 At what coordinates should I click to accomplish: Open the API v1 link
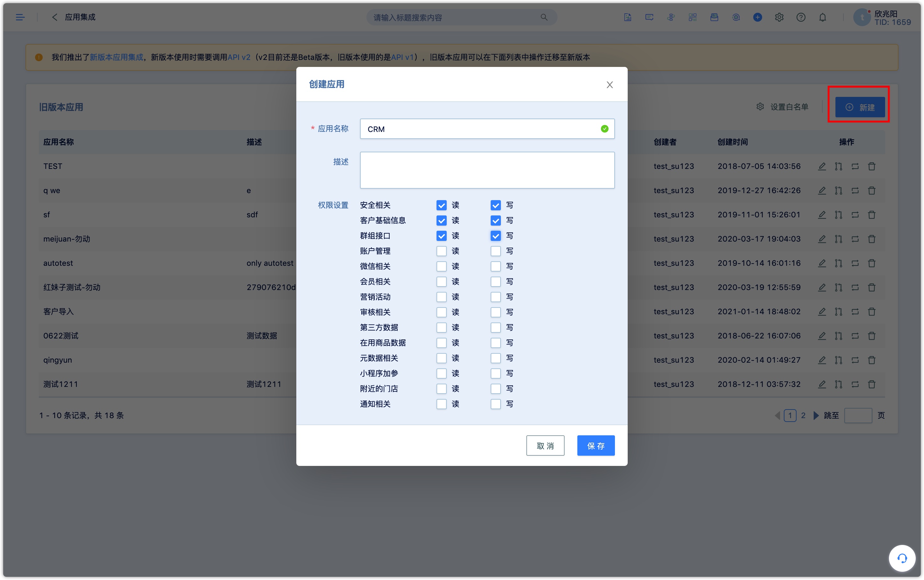point(402,57)
